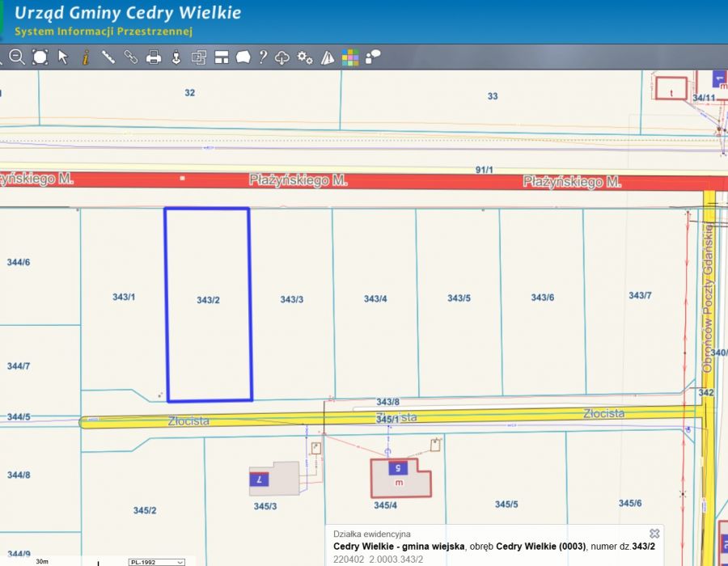Open settings with the gears icon

[x=305, y=57]
